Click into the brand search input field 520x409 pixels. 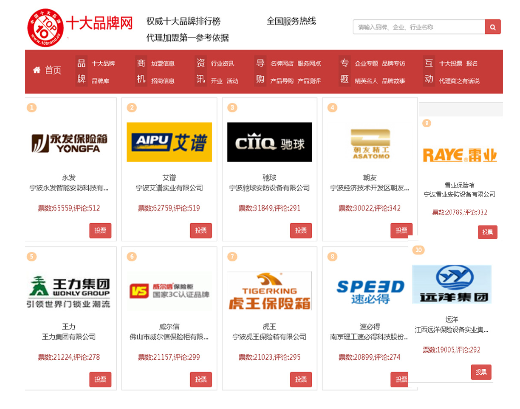click(x=419, y=27)
